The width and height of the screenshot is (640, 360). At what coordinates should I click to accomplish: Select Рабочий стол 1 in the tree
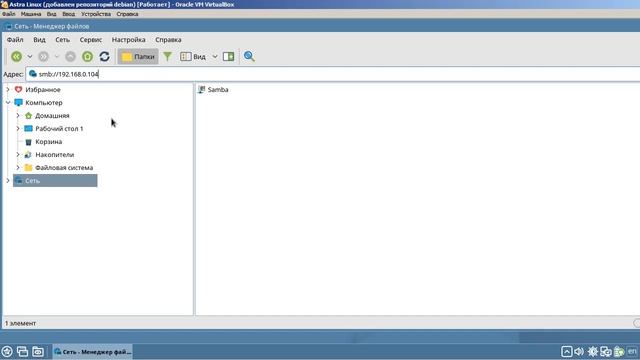[59, 129]
